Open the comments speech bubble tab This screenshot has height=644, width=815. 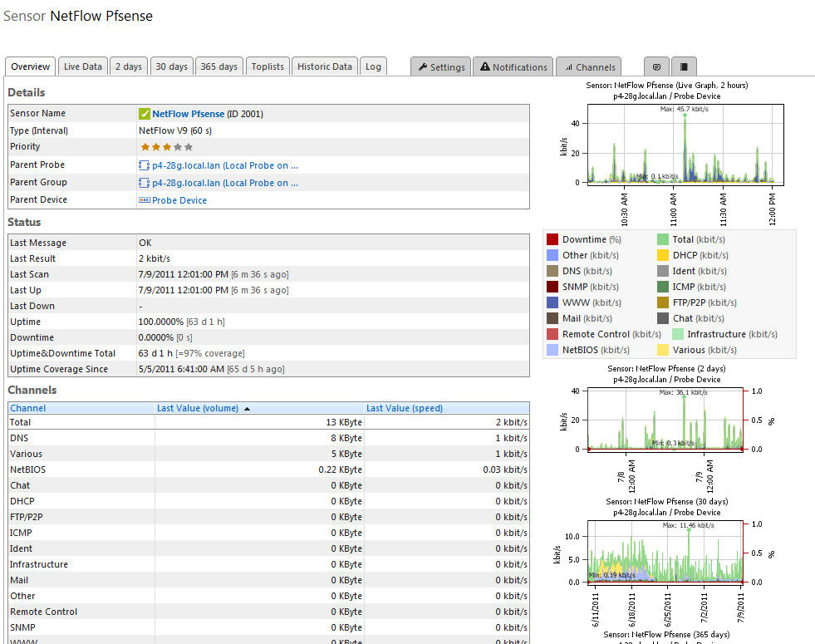[x=656, y=67]
